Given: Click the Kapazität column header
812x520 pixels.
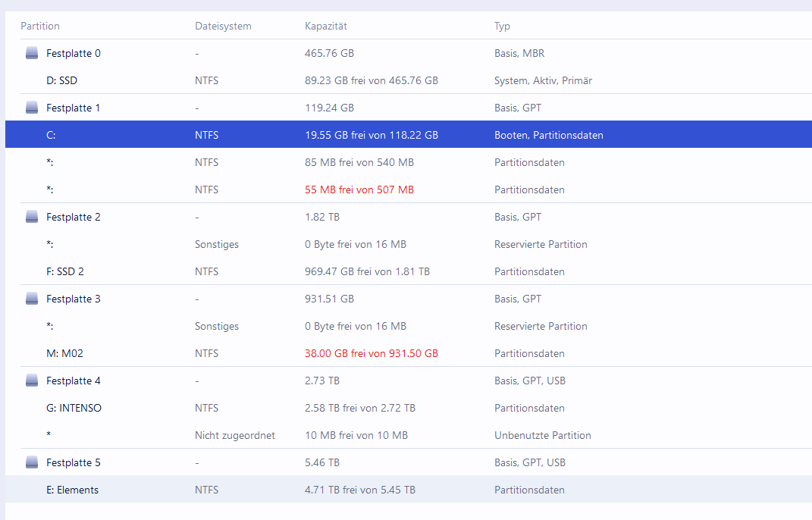Looking at the screenshot, I should click(x=326, y=26).
